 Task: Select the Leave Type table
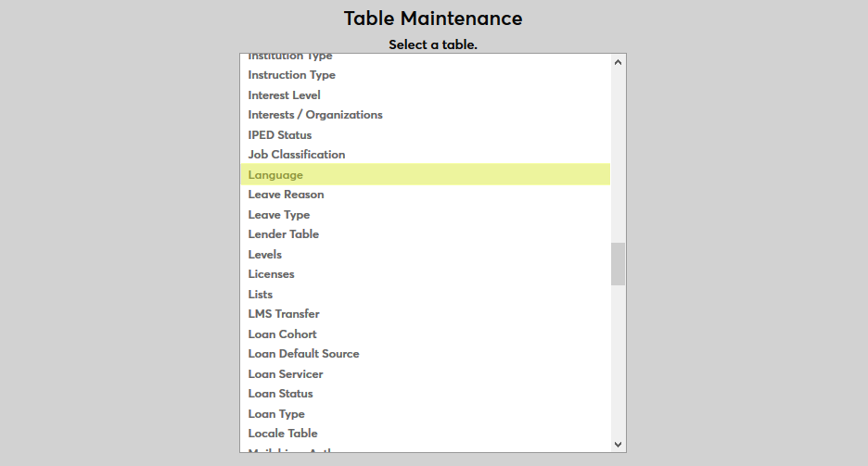pyautogui.click(x=279, y=215)
